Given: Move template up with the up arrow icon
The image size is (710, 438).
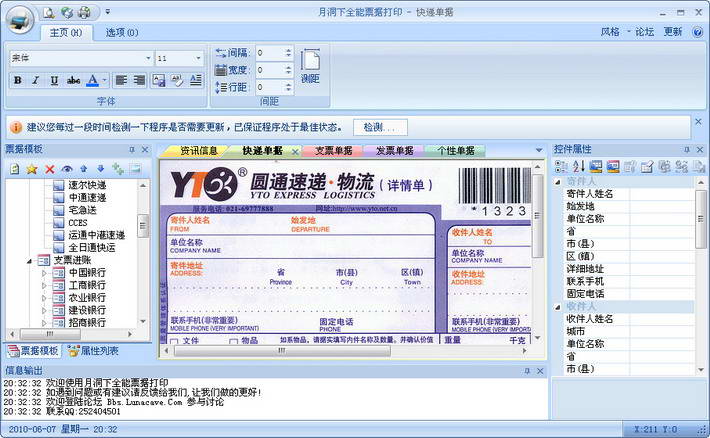Looking at the screenshot, I should coord(84,169).
